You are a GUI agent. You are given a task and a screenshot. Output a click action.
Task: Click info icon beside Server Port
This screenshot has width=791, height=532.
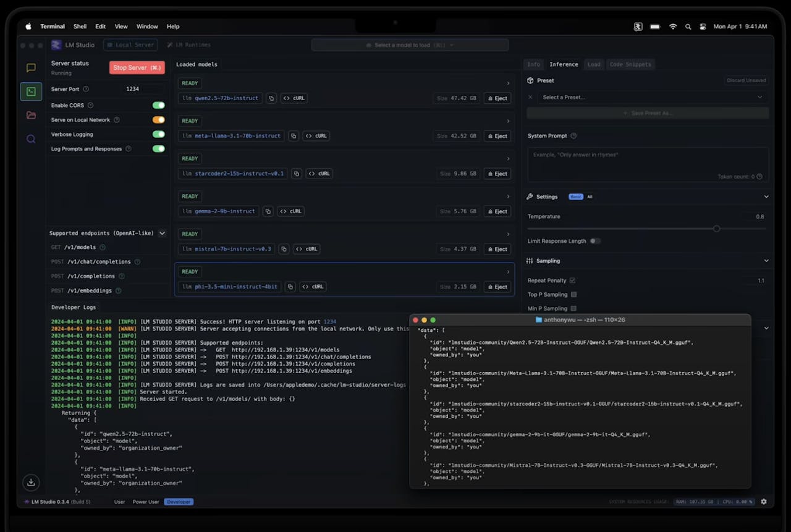[86, 89]
